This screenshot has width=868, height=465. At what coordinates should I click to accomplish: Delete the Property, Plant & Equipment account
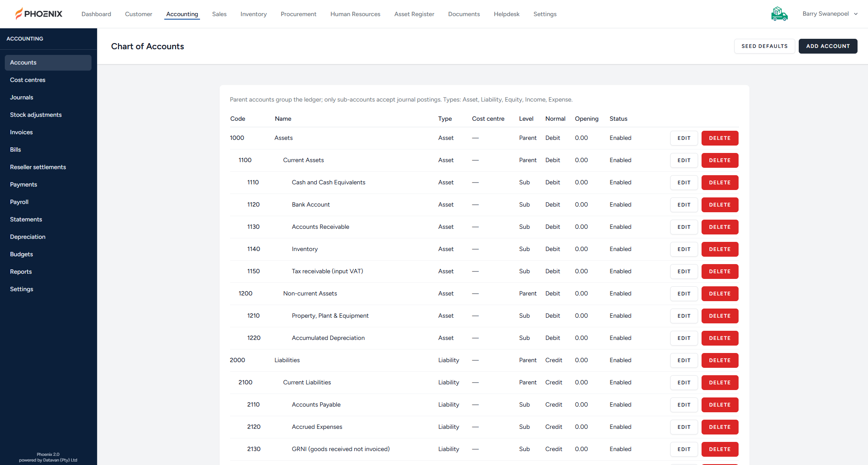click(x=720, y=316)
